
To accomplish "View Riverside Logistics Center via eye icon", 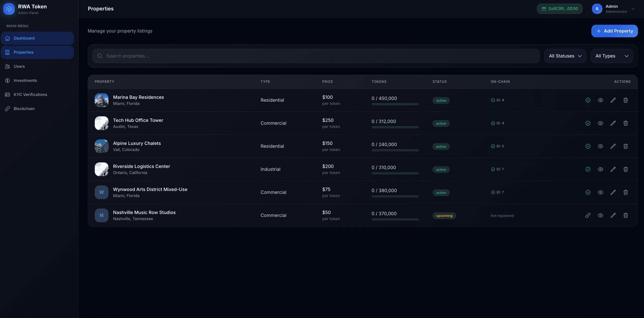I will click(x=600, y=170).
